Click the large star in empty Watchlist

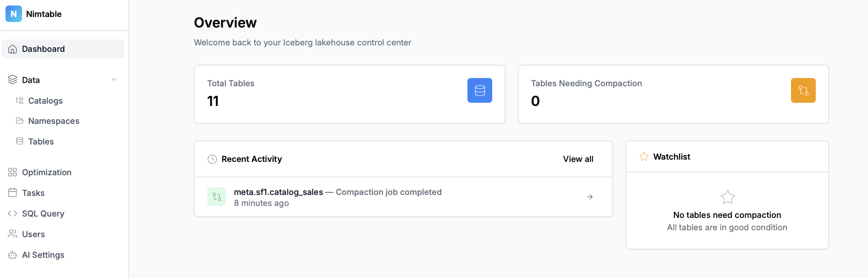tap(727, 197)
